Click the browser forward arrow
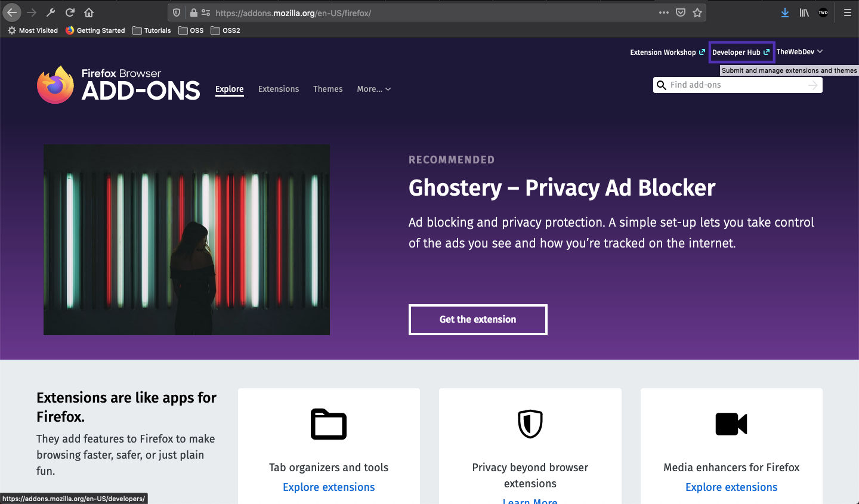The width and height of the screenshot is (859, 504). [32, 13]
